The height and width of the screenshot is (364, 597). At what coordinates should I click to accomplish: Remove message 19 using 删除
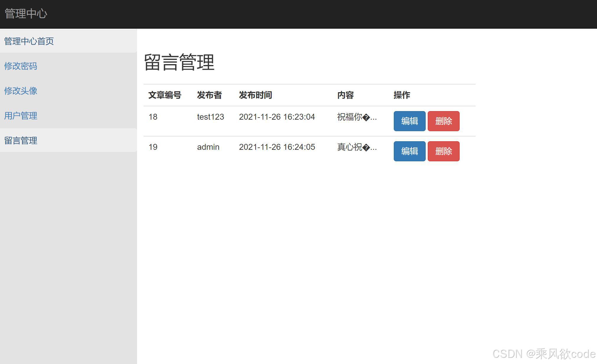click(x=443, y=151)
